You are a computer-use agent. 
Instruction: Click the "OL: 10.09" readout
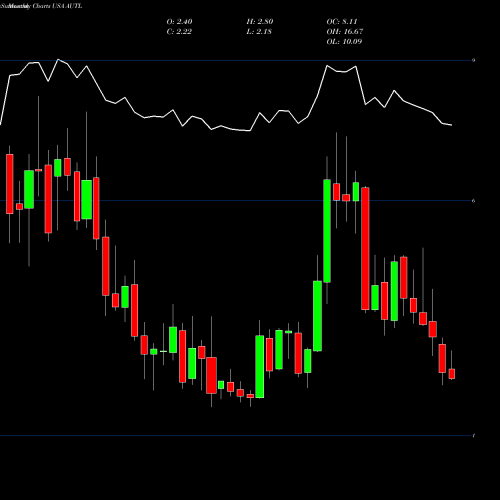pos(344,42)
